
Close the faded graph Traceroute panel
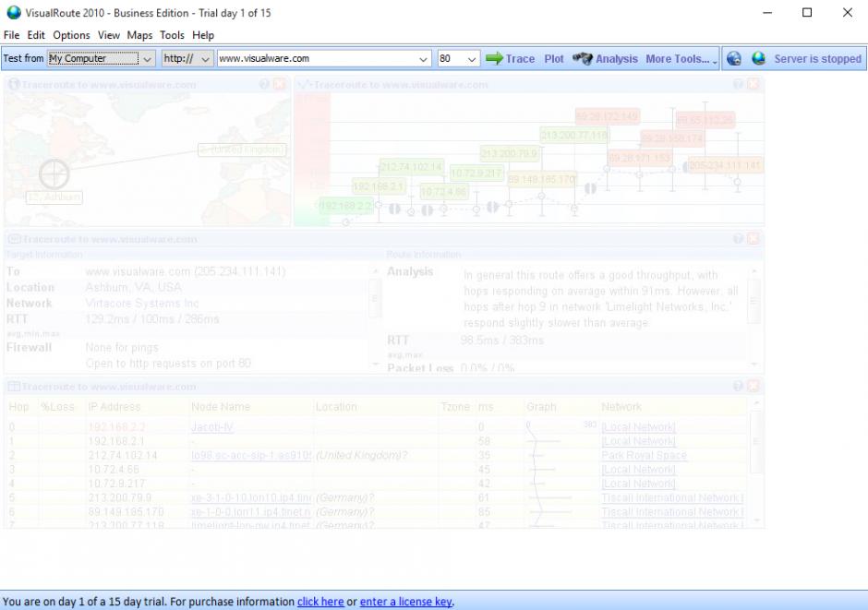pos(753,84)
